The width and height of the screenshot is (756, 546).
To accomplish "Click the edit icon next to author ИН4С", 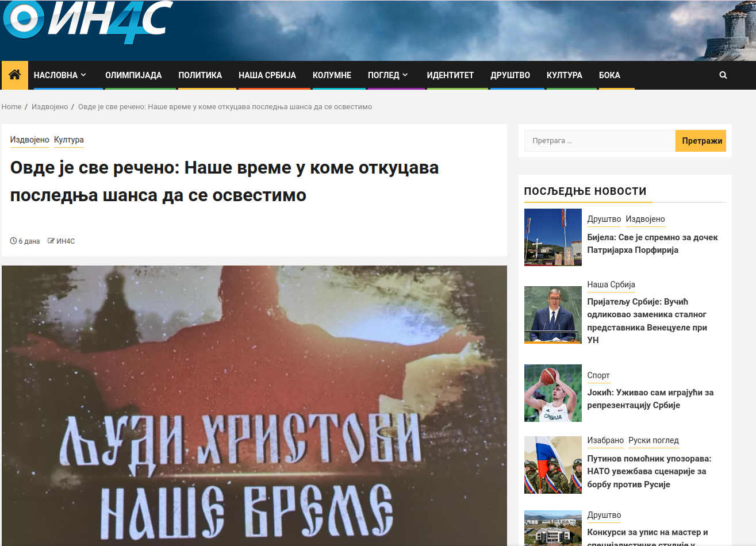I will tap(51, 241).
